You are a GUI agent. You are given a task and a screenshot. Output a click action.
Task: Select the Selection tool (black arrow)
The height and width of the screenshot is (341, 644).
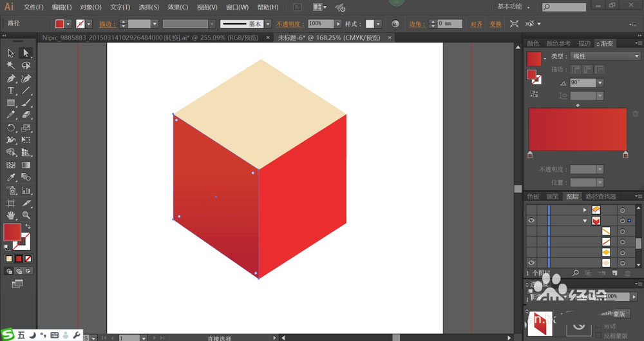point(11,53)
